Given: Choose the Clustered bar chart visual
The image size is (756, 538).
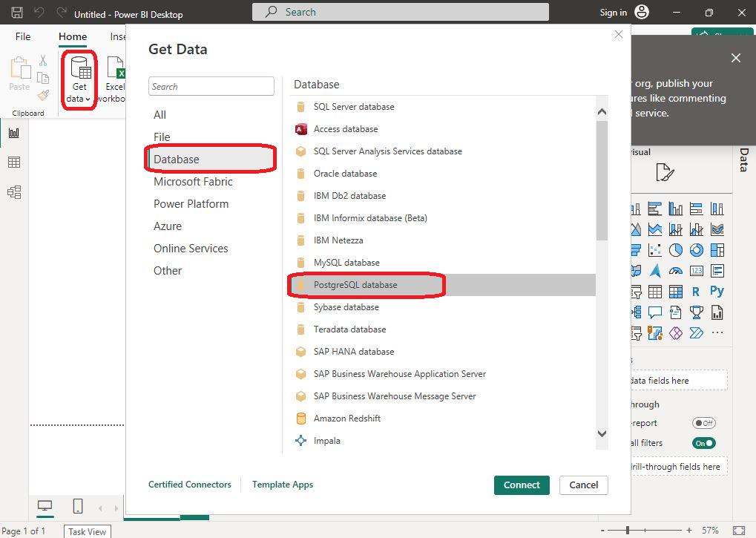Looking at the screenshot, I should [655, 209].
